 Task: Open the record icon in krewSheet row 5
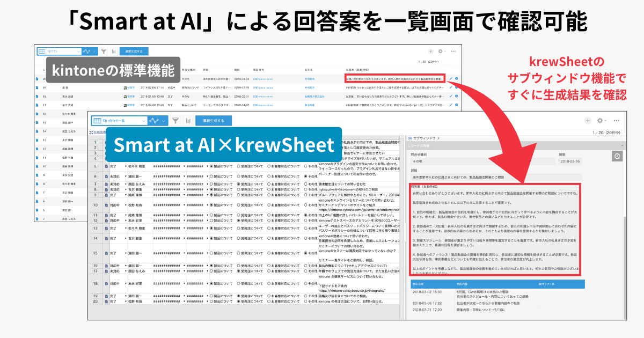pos(106,166)
